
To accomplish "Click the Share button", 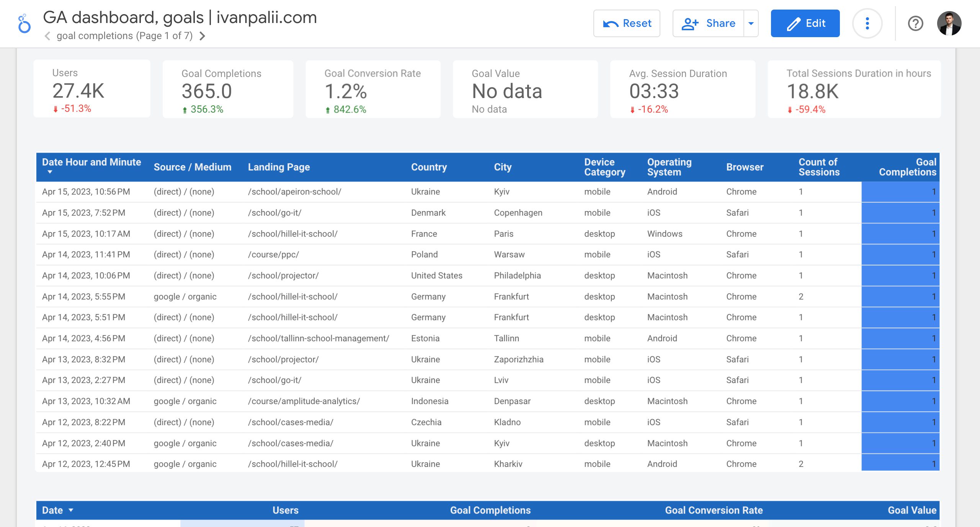I will (708, 23).
